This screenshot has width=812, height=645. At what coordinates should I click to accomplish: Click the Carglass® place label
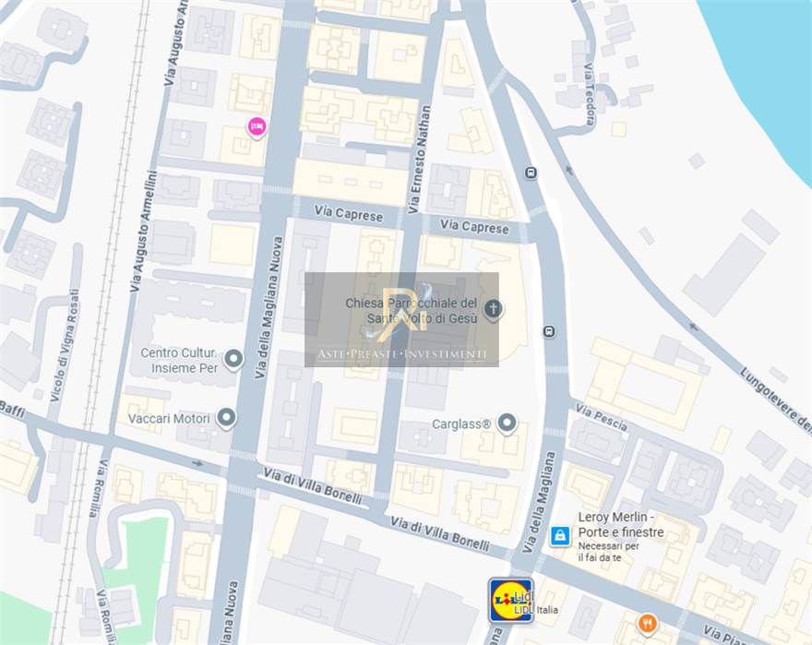[460, 424]
